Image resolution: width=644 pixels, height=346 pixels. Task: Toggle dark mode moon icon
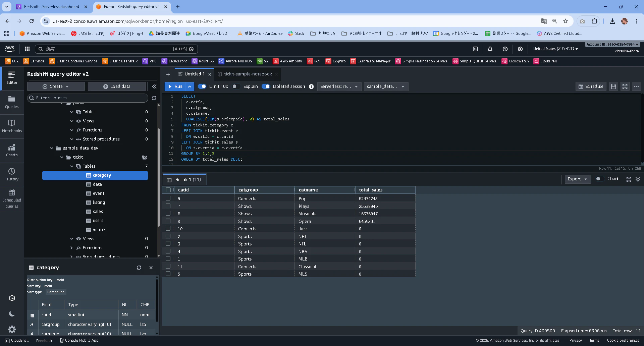tap(12, 314)
